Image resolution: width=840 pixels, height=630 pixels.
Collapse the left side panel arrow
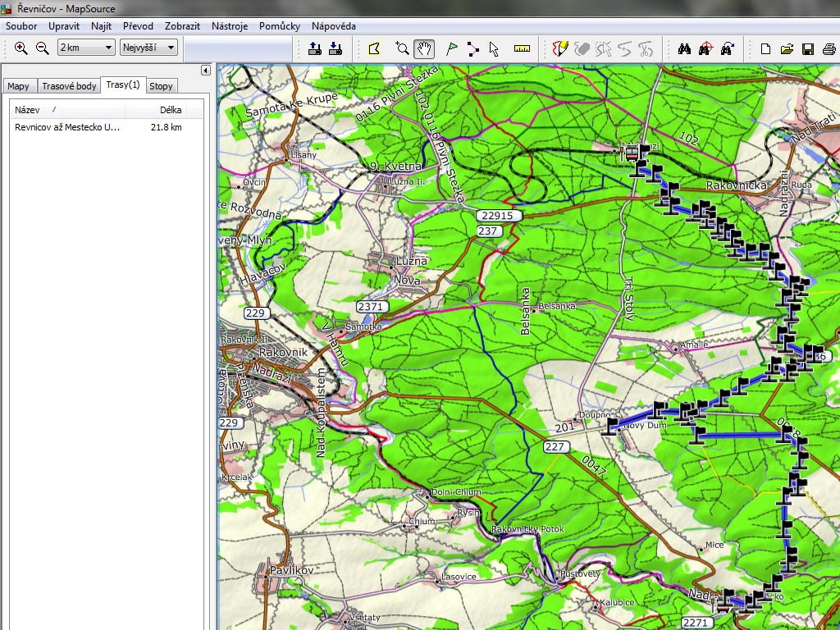click(206, 71)
